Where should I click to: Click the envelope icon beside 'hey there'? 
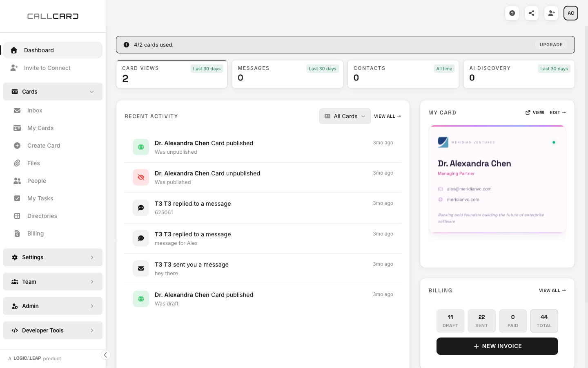point(141,269)
